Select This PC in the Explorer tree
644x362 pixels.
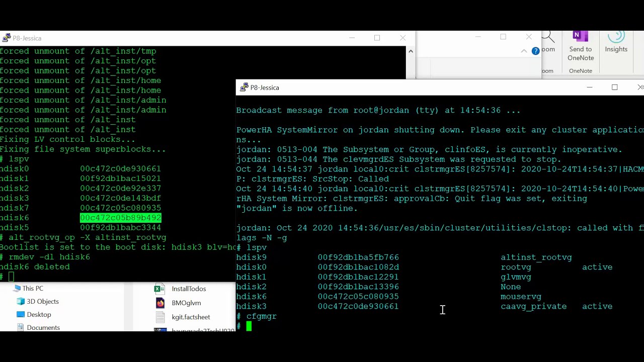tap(33, 289)
